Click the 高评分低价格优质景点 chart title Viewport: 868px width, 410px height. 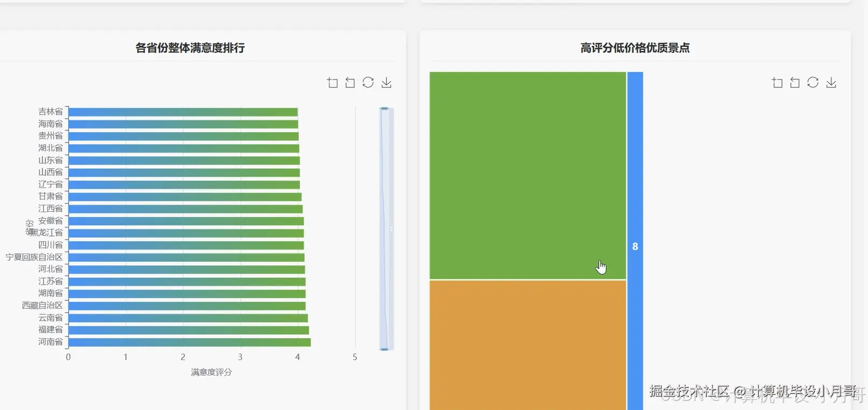[635, 47]
